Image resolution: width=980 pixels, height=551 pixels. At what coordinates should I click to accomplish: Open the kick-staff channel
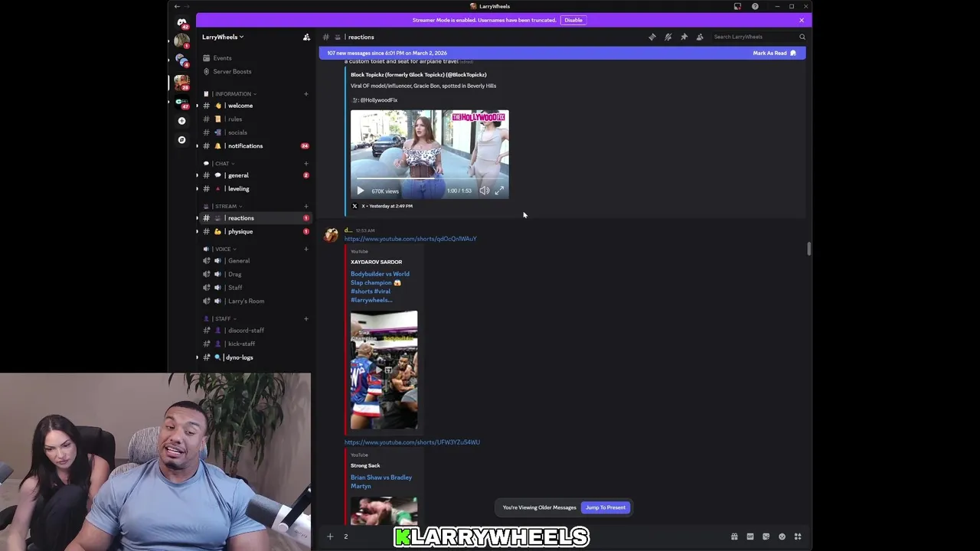pos(253,344)
